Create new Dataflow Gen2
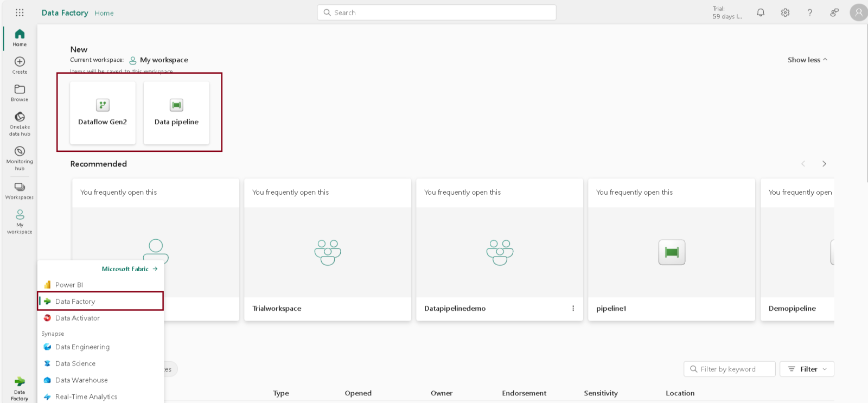Image resolution: width=868 pixels, height=403 pixels. pos(103,113)
